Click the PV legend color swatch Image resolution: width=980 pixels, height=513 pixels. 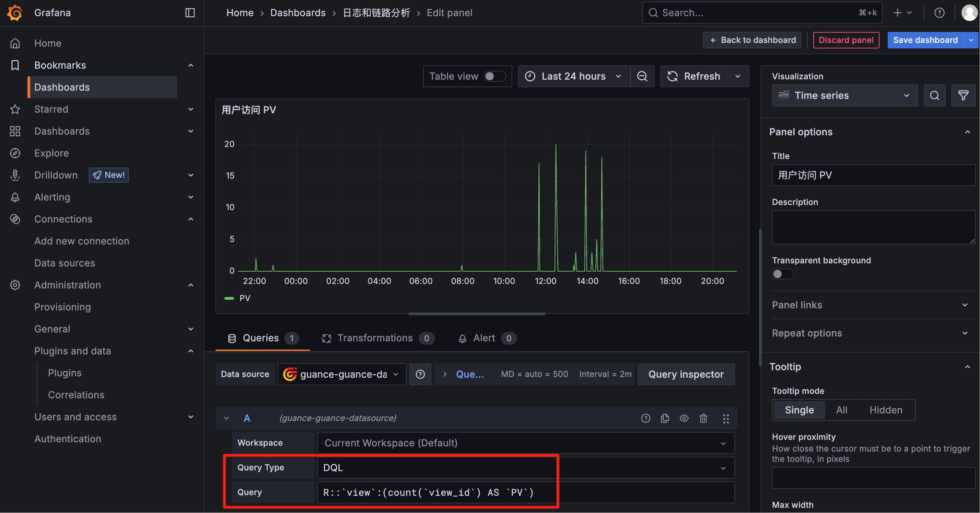coord(229,298)
